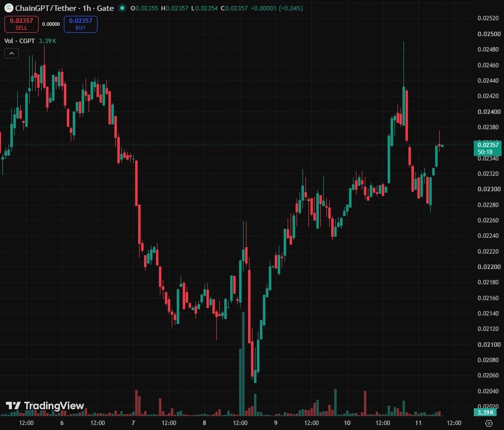Open chart settings via the gear icon

pyautogui.click(x=489, y=423)
